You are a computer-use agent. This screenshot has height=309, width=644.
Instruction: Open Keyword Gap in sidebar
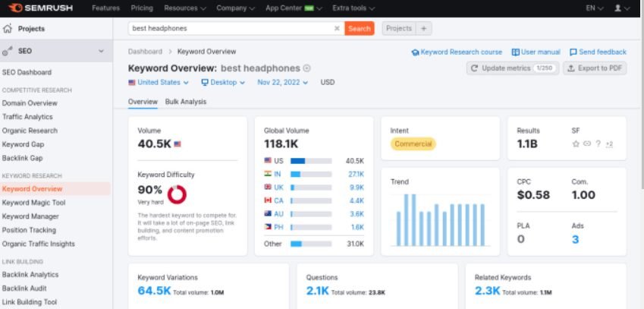(23, 144)
